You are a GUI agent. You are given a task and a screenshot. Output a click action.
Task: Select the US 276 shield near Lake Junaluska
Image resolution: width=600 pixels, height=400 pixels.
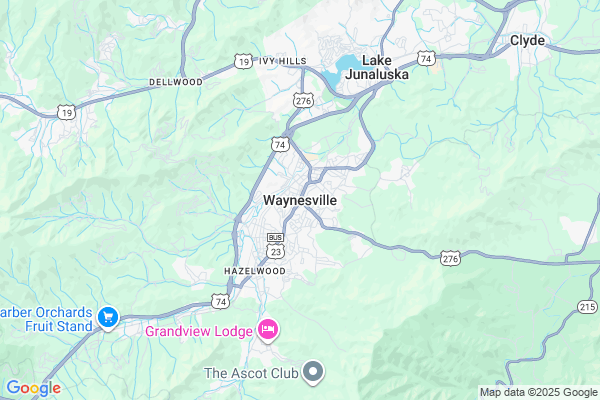coord(304,101)
